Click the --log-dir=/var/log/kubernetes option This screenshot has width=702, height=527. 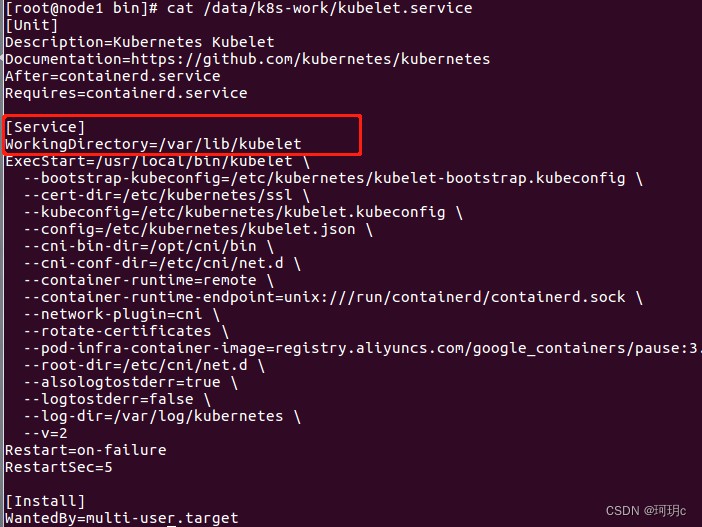click(153, 416)
